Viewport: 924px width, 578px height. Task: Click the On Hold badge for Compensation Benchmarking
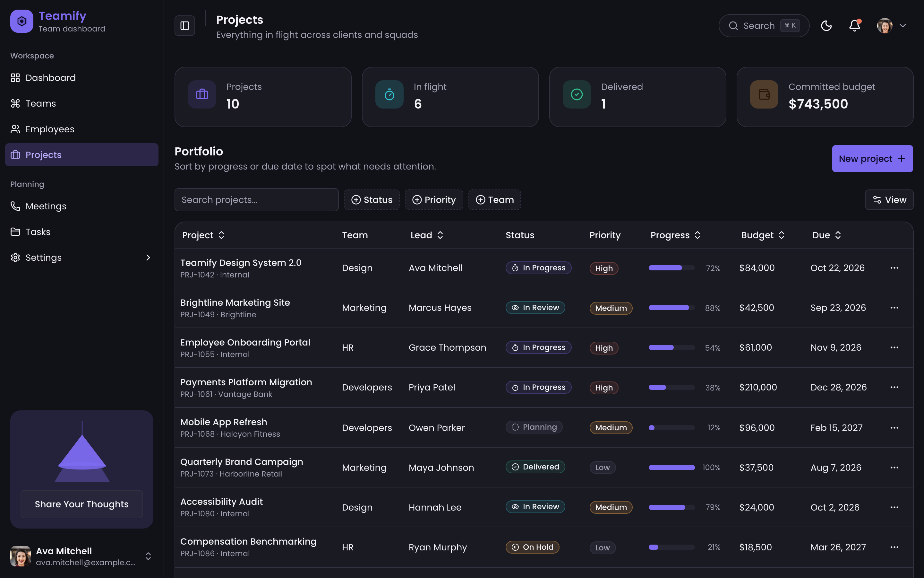coord(532,547)
